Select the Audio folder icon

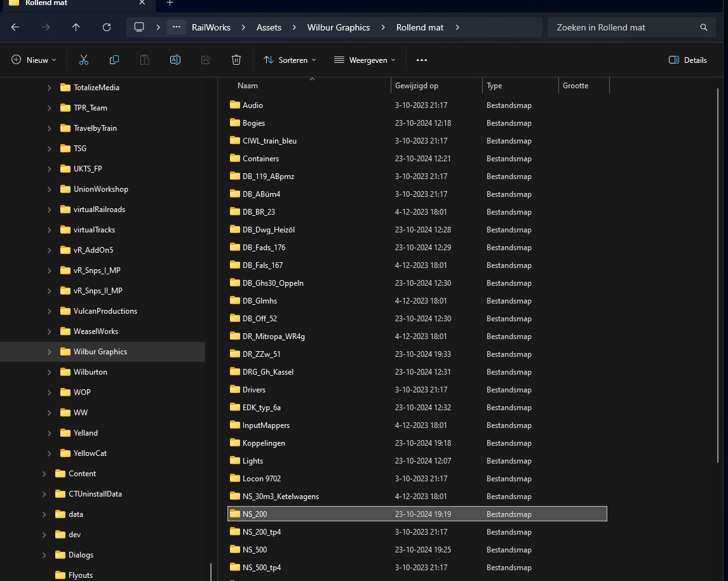point(235,105)
